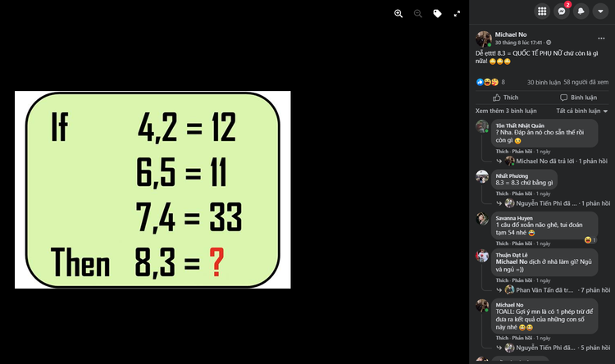
Task: View the post's reaction emoji list
Action: tap(489, 82)
